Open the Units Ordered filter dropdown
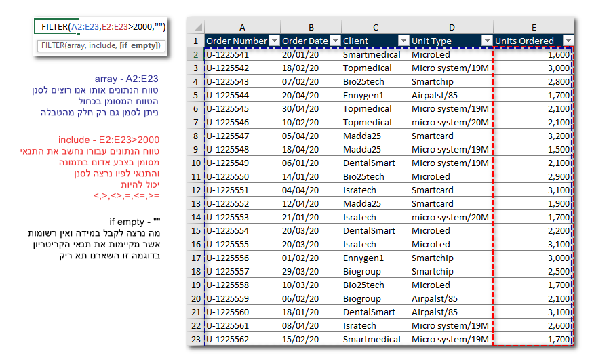 [568, 41]
